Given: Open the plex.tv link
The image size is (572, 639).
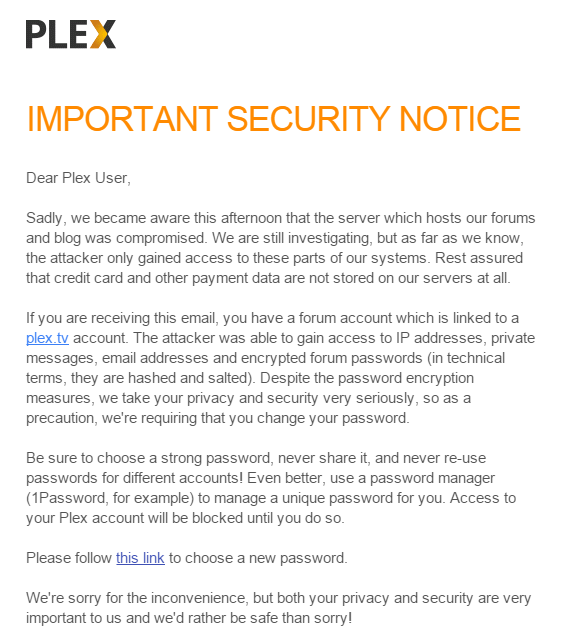Looking at the screenshot, I should point(47,338).
